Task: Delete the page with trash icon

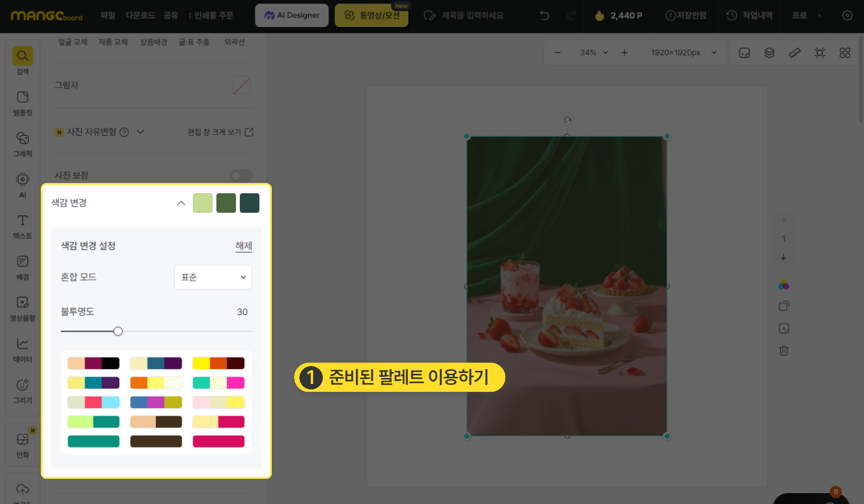Action: [x=784, y=350]
